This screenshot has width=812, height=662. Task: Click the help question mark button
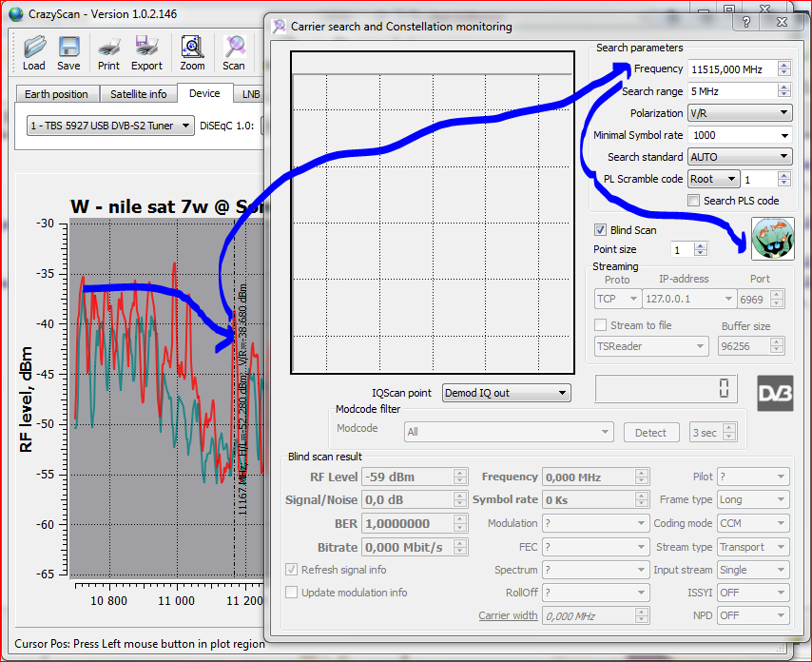coord(748,21)
